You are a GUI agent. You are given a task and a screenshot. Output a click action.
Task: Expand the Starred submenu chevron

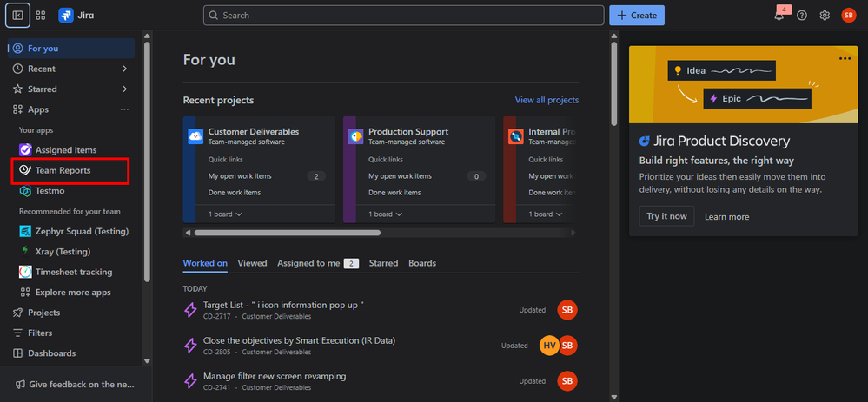(x=124, y=89)
